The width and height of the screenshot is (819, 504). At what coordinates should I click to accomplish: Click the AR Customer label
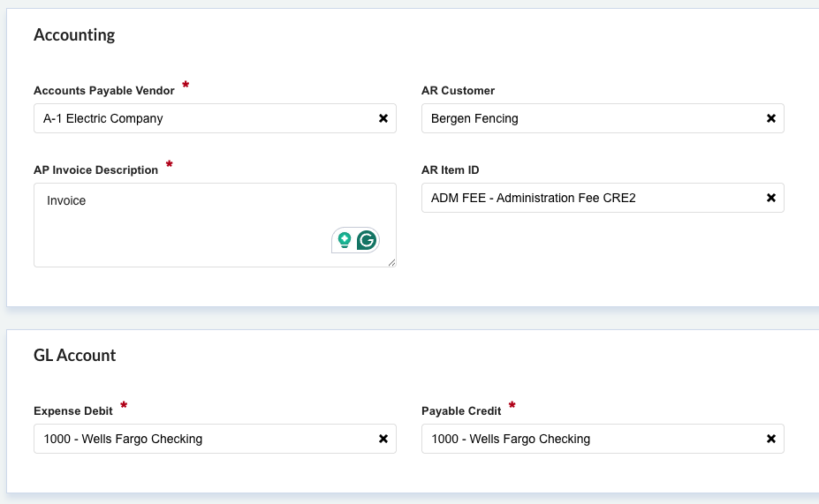coord(458,91)
